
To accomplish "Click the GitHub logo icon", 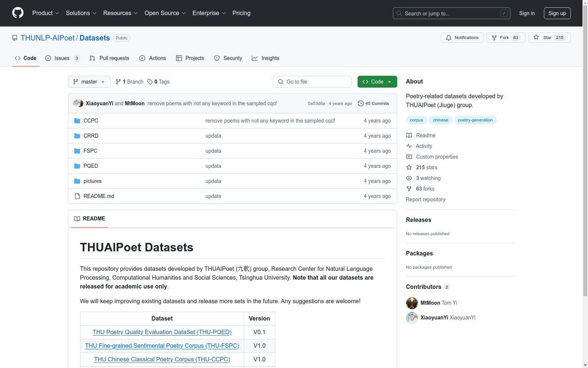I will click(x=18, y=13).
